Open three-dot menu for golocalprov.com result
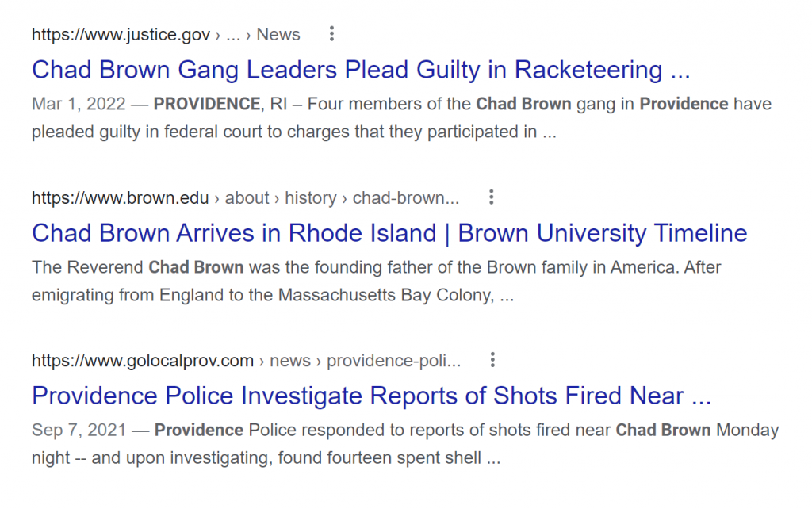 click(x=492, y=360)
